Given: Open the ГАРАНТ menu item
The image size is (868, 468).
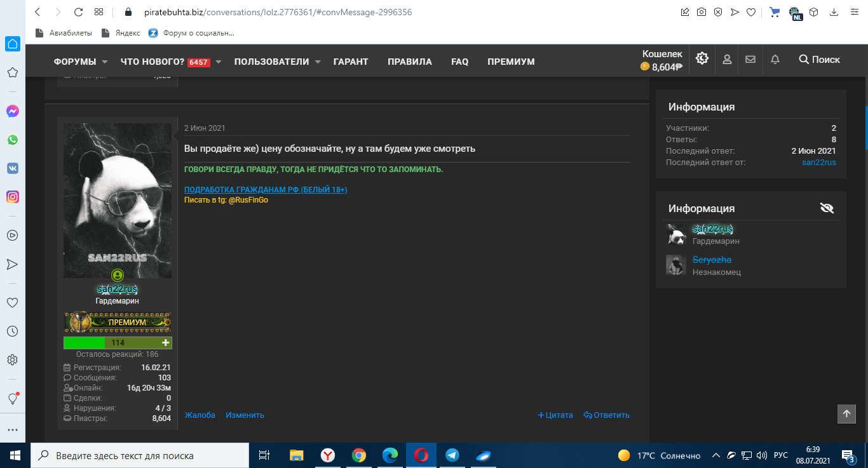Looking at the screenshot, I should (x=351, y=62).
